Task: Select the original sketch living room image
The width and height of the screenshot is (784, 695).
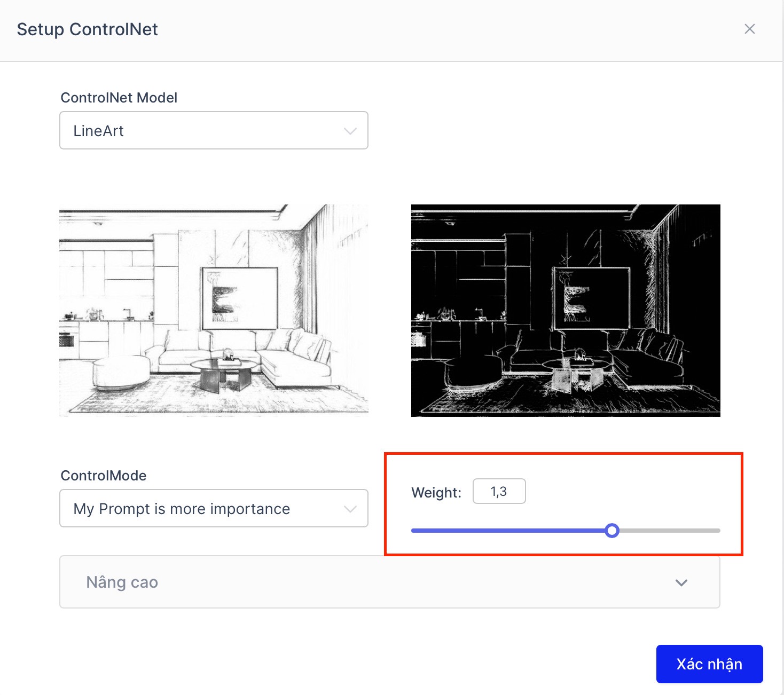Action: (x=214, y=310)
